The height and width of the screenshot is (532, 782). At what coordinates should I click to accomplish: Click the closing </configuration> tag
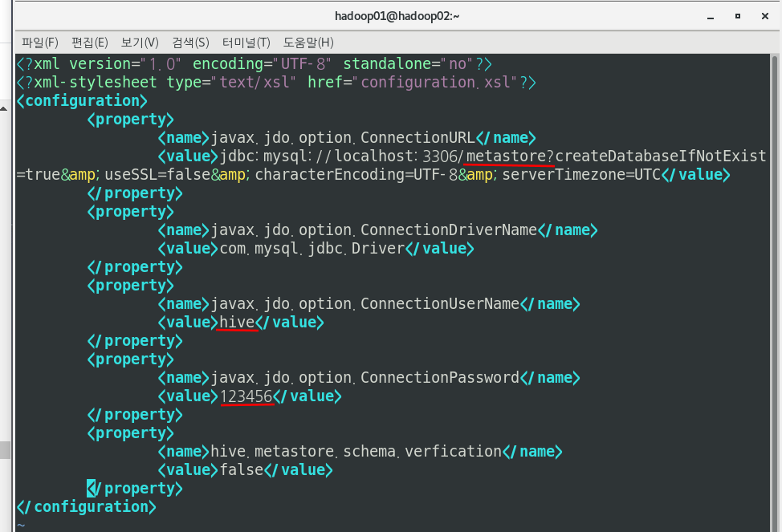[x=86, y=506]
